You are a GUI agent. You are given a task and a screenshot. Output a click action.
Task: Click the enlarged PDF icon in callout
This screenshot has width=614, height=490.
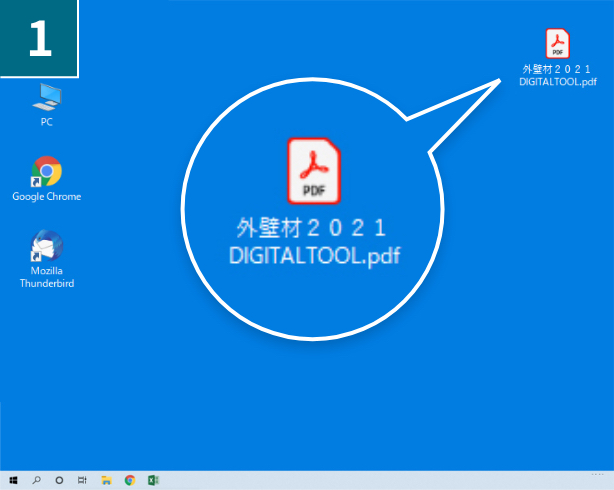314,171
